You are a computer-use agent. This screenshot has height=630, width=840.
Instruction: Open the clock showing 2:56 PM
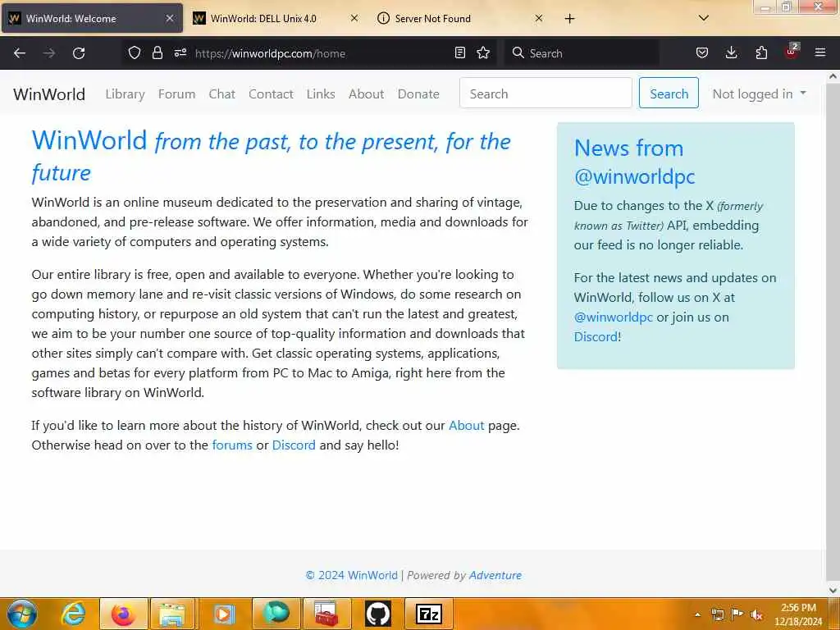[x=798, y=614]
